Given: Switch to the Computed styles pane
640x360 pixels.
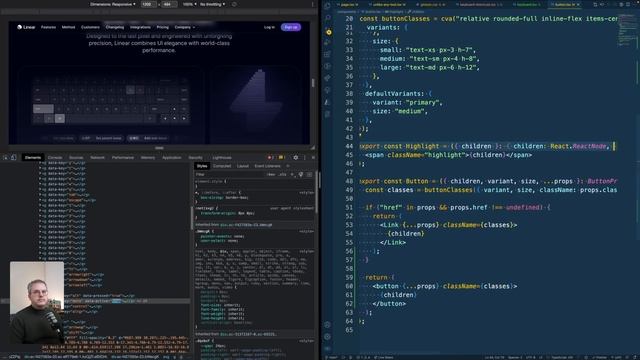Looking at the screenshot, I should (x=222, y=166).
